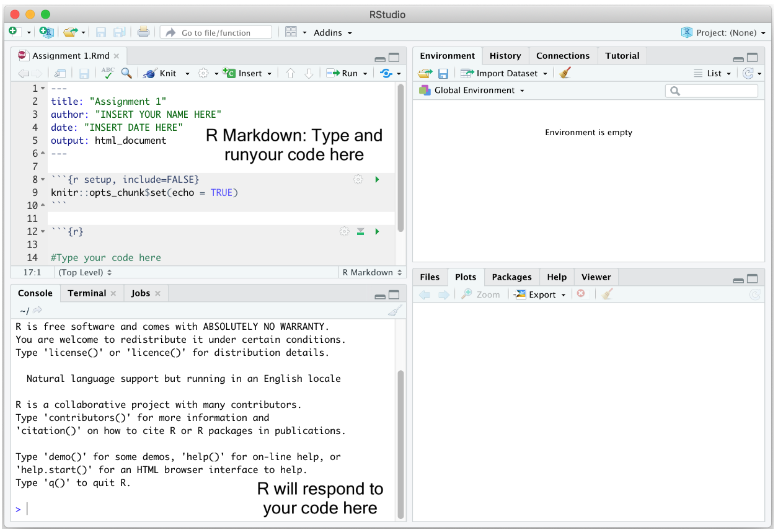Collapse the YAML header fold arrow on line 1

tap(43, 89)
